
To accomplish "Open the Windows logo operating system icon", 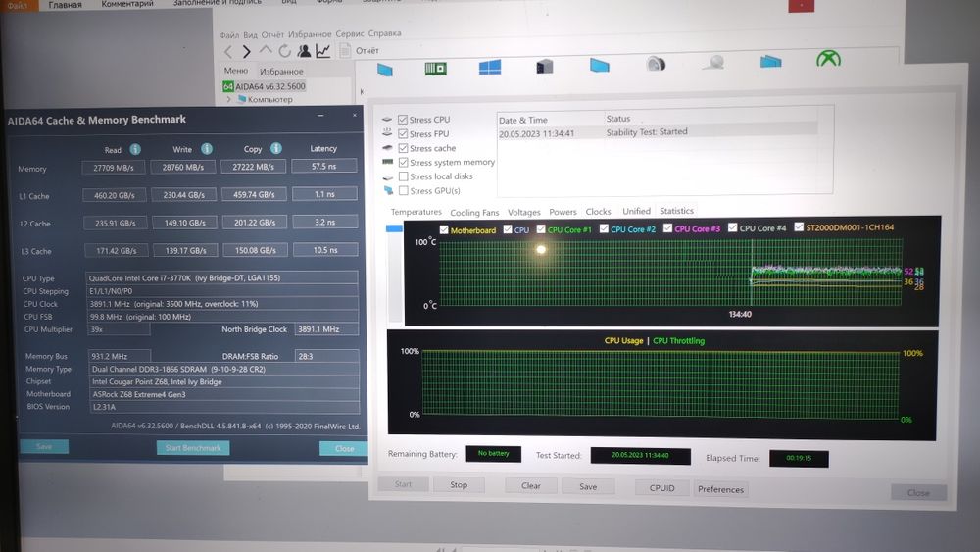I will click(x=490, y=67).
